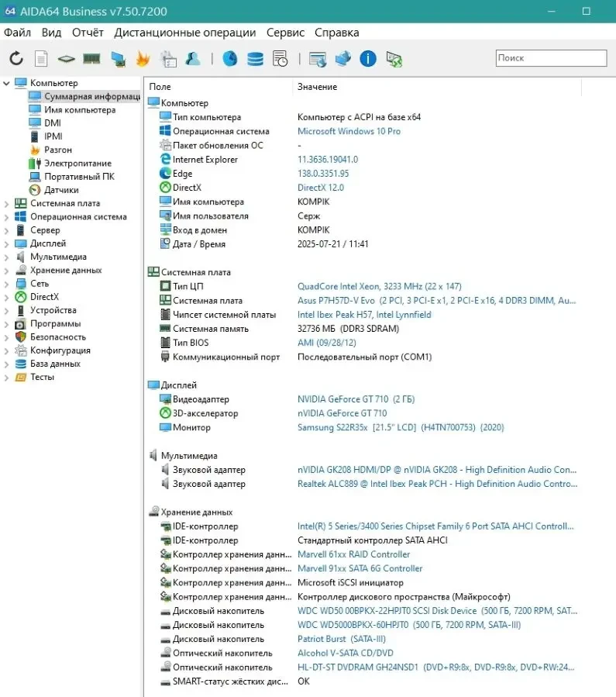Expand the Хранение данных tree node
616x697 pixels.
[6, 271]
